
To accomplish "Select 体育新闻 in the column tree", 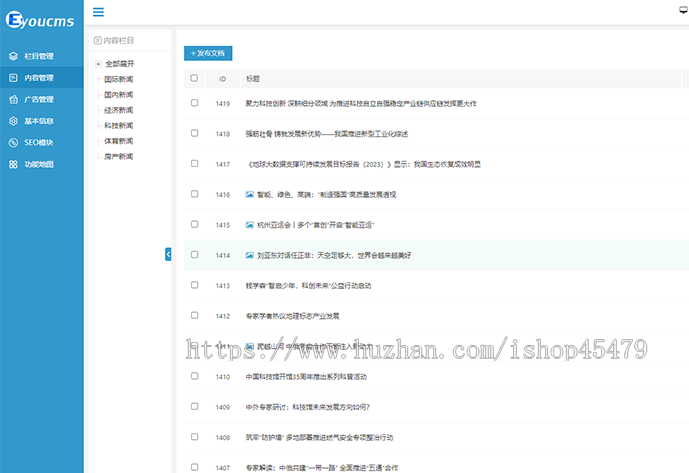I will pos(119,141).
